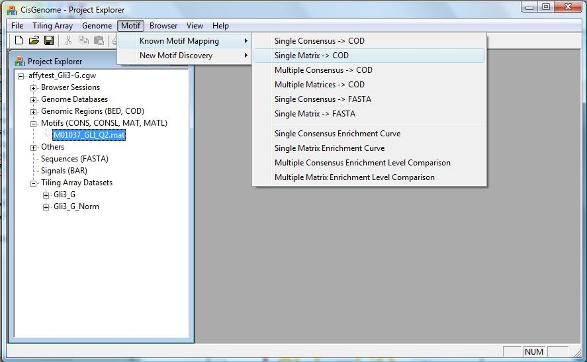The image size is (587, 362).
Task: Click the NUM status bar indicator
Action: (534, 352)
